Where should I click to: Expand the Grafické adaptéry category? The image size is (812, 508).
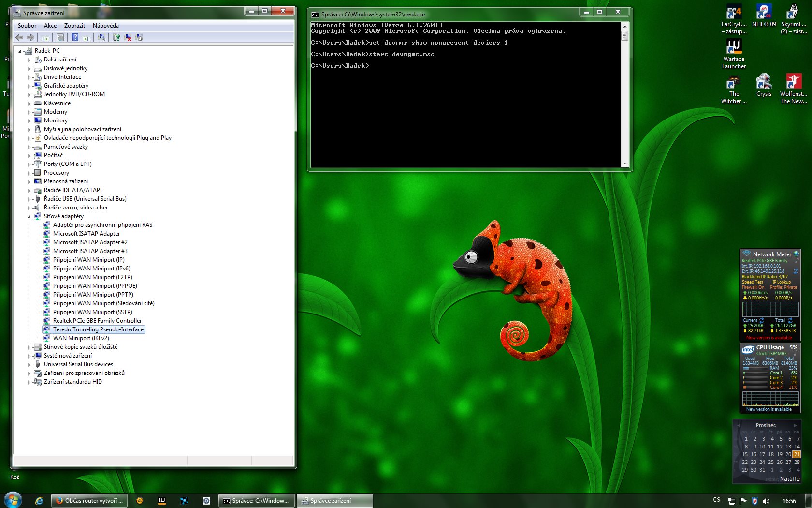click(29, 86)
